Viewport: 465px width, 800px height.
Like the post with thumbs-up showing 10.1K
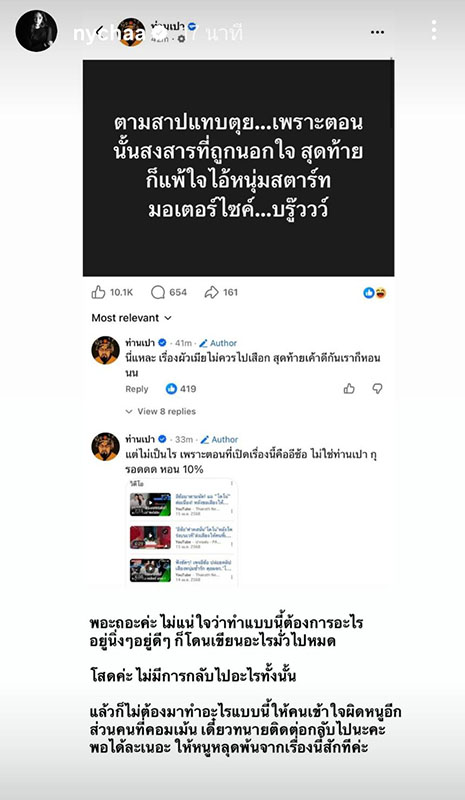pyautogui.click(x=98, y=292)
